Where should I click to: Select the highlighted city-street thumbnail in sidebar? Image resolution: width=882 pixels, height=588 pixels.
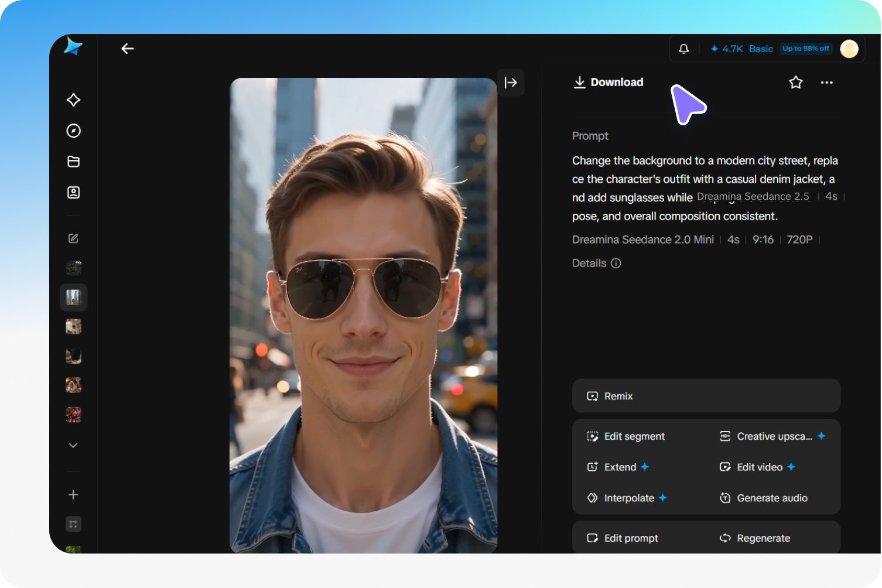tap(73, 298)
